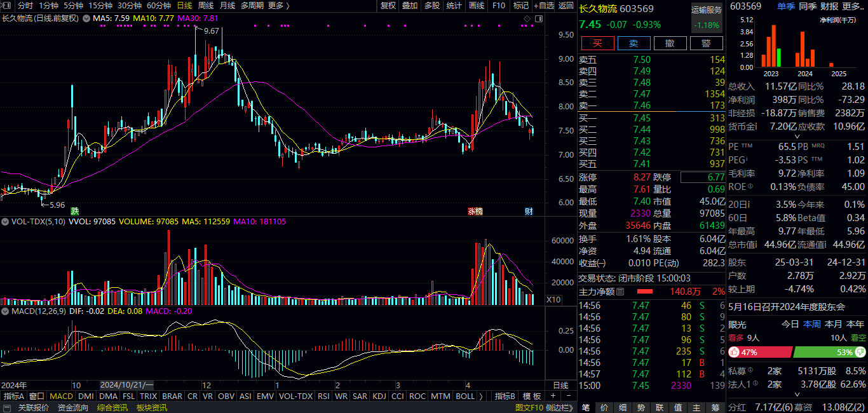868x413 pixels.
Task: Click the thumbs-down bearish vote icon
Action: [x=862, y=352]
